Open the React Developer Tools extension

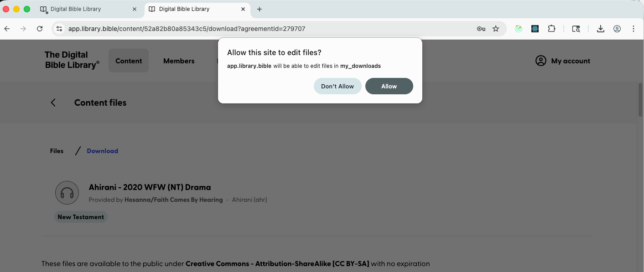[x=535, y=29]
